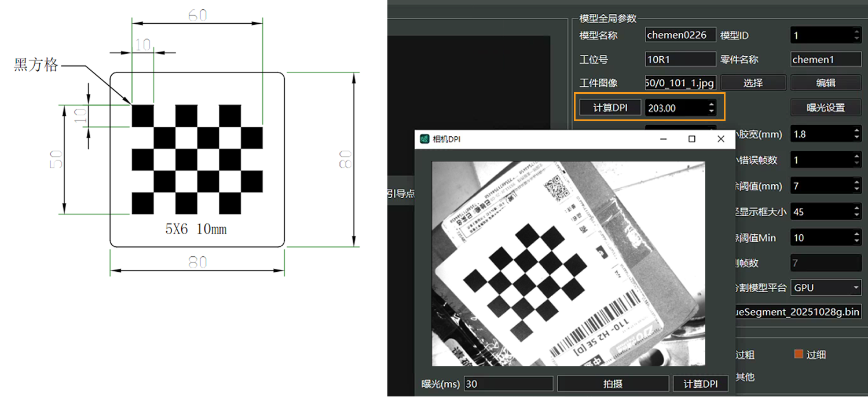
Task: Increase 模型ID with the up arrow
Action: pyautogui.click(x=856, y=32)
